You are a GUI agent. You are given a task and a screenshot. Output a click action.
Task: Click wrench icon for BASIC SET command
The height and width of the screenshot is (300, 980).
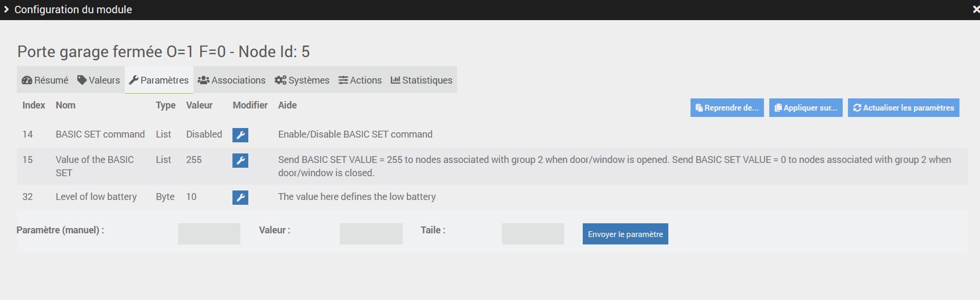pyautogui.click(x=240, y=135)
